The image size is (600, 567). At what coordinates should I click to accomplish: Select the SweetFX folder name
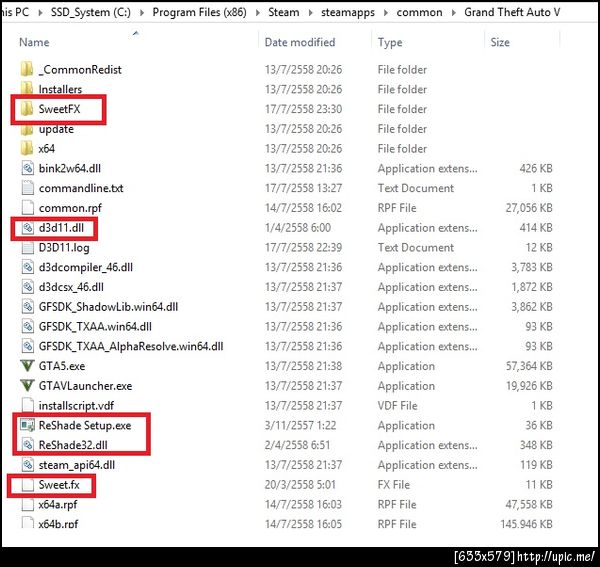59,109
